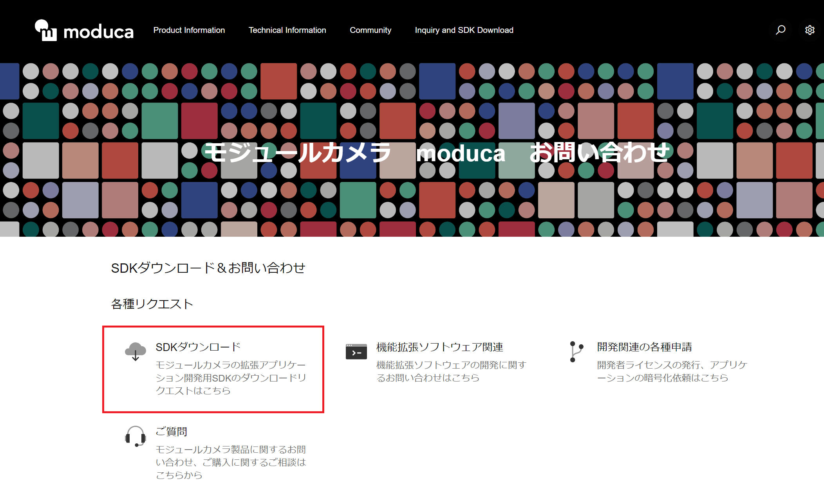The image size is (824, 504).
Task: Open Inquiry and SDK Download menu
Action: pyautogui.click(x=464, y=30)
